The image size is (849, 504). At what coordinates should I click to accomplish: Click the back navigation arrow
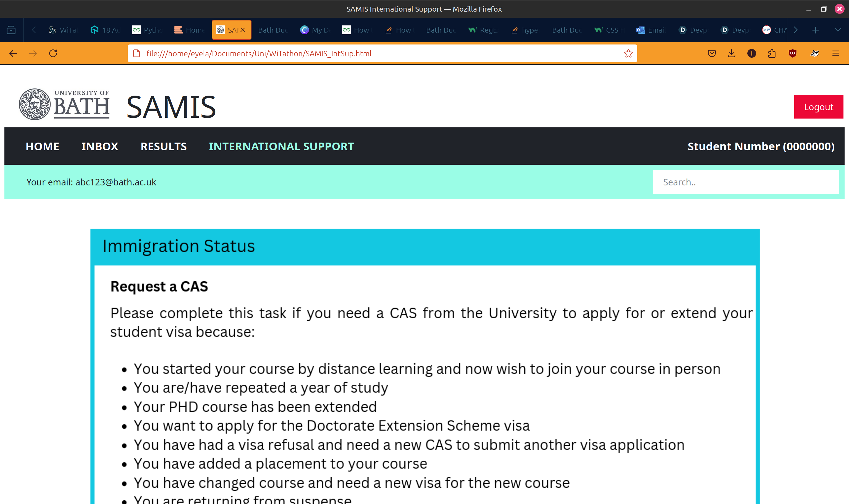13,53
